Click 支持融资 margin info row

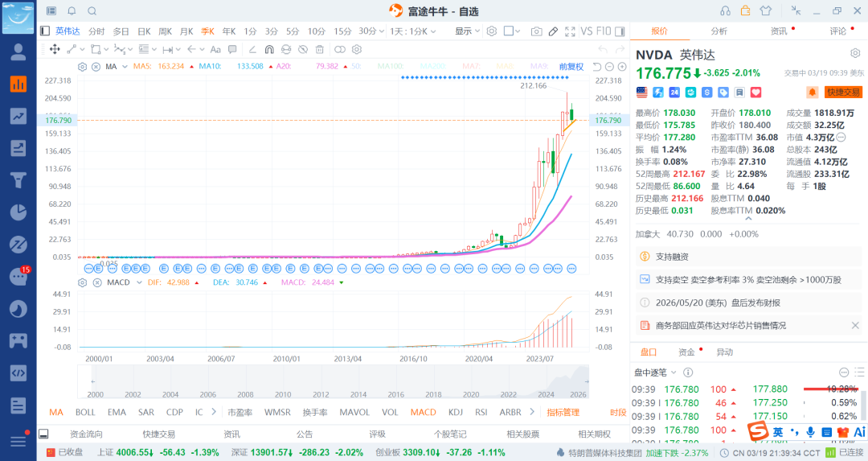748,257
